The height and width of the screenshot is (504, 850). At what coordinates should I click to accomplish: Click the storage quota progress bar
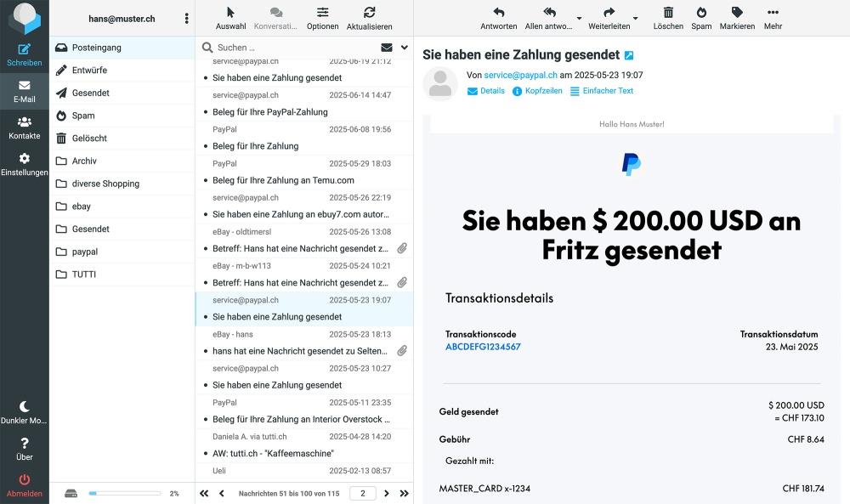125,494
